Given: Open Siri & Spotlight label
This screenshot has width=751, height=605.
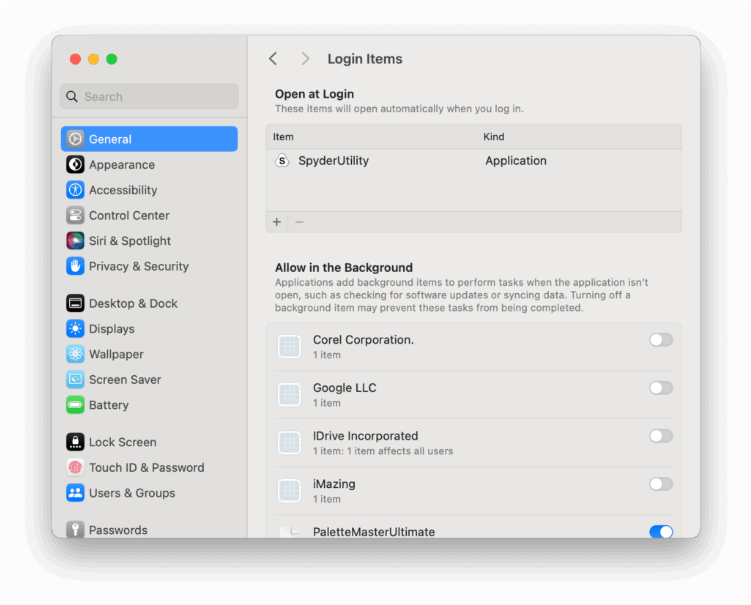Looking at the screenshot, I should tap(130, 241).
